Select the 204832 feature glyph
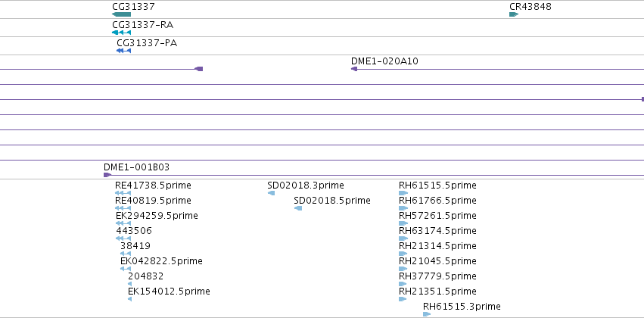The image size is (644, 318). click(x=130, y=284)
